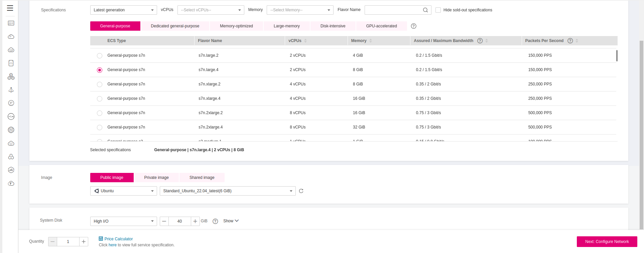
Task: Click Next: Configure Network button
Action: pyautogui.click(x=607, y=242)
